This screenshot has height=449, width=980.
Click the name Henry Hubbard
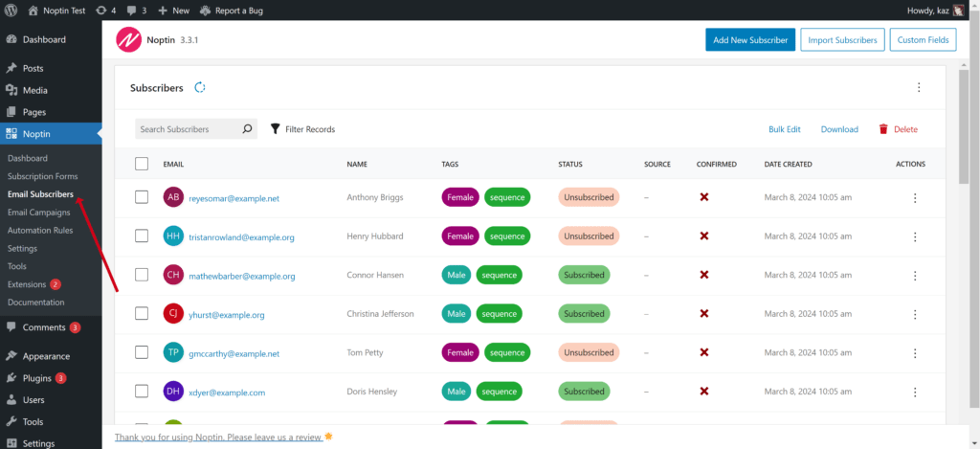click(375, 236)
